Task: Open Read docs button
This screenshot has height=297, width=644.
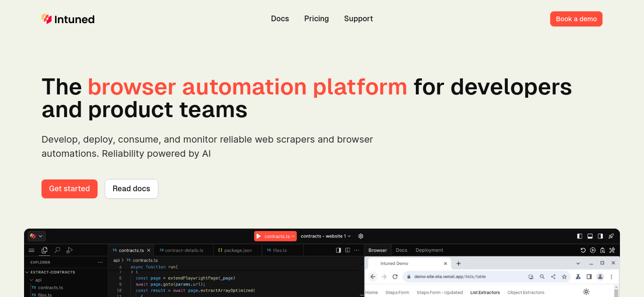Action: [x=132, y=189]
